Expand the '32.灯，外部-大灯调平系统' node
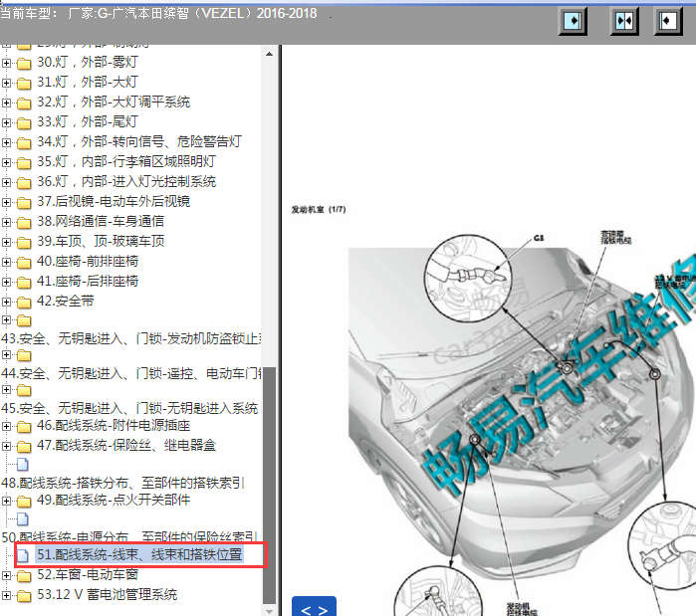The image size is (696, 616). 6,103
